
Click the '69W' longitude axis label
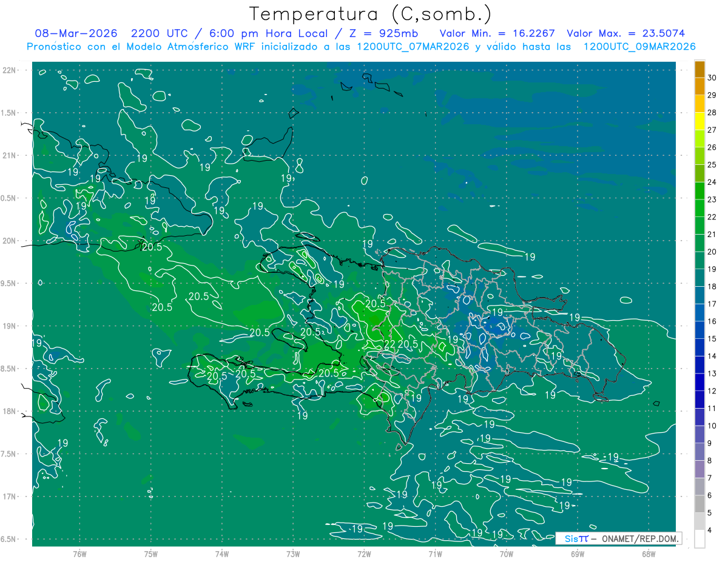pos(577,554)
